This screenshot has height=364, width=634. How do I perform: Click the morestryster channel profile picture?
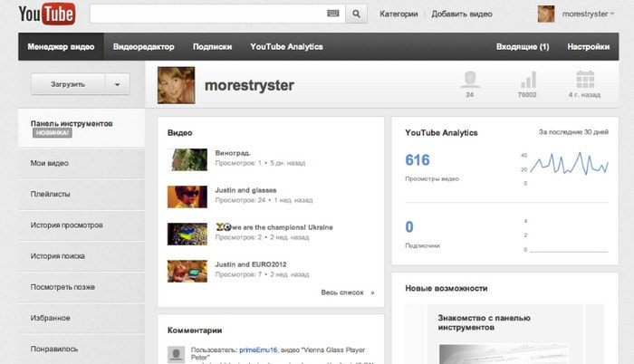click(176, 85)
